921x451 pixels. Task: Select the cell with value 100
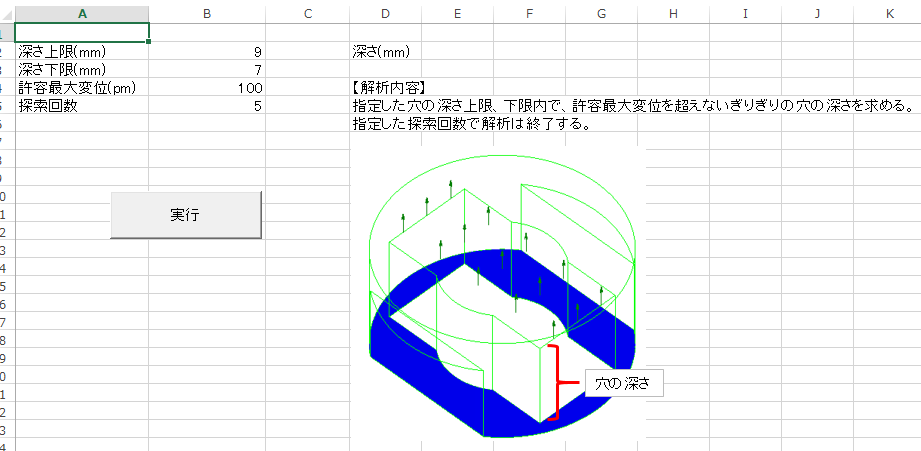(207, 87)
